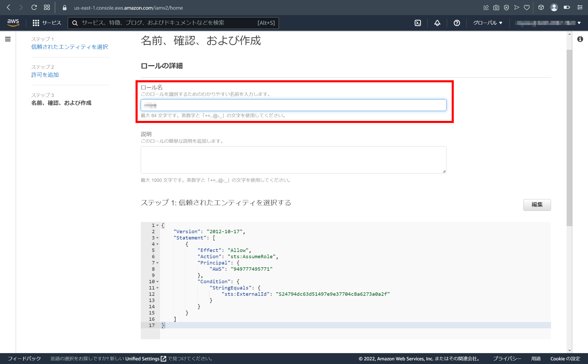
Task: Open the AWS help icon
Action: point(456,23)
